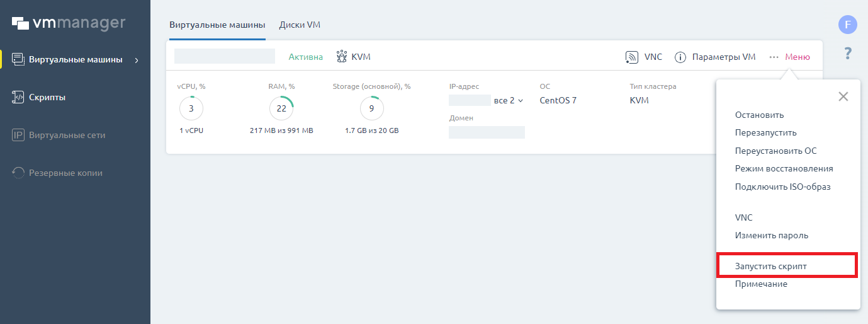The image size is (868, 324).
Task: Click the VM parameters info icon
Action: tap(680, 57)
